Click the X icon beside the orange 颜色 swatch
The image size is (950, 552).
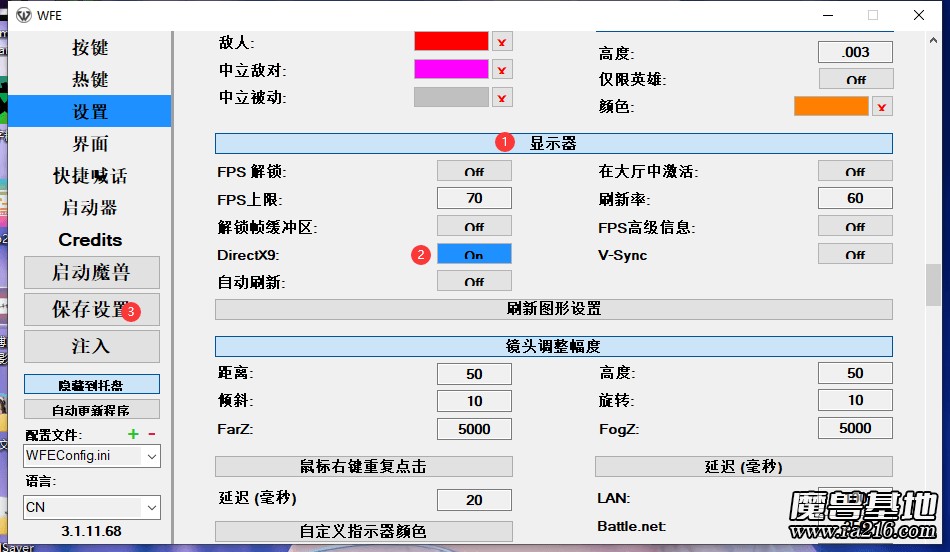point(881,107)
